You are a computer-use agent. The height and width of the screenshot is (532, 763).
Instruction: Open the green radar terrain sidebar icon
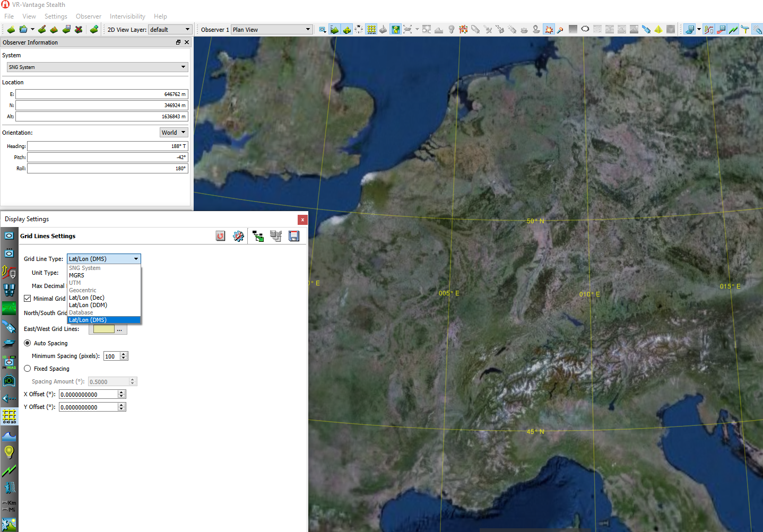click(x=9, y=308)
